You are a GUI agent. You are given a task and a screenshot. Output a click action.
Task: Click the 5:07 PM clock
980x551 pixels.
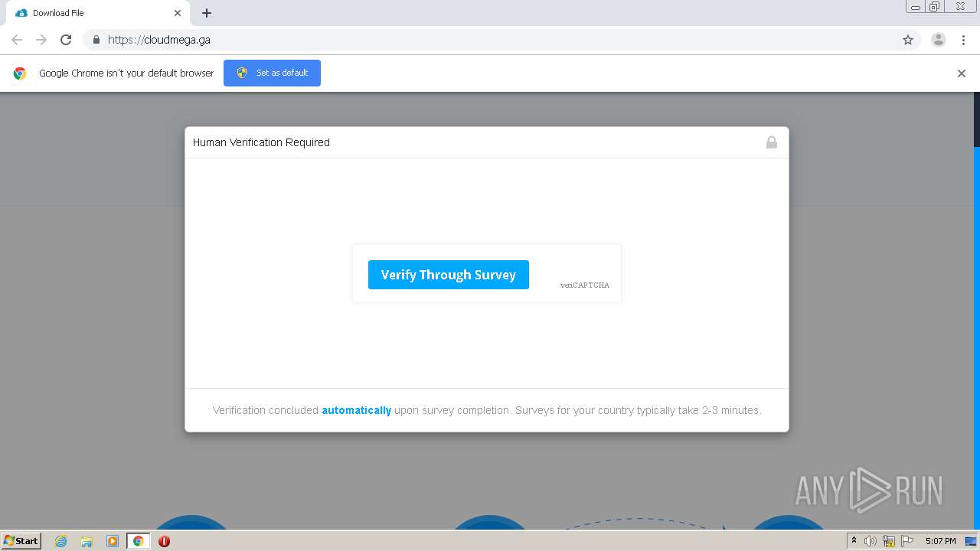[x=940, y=541]
